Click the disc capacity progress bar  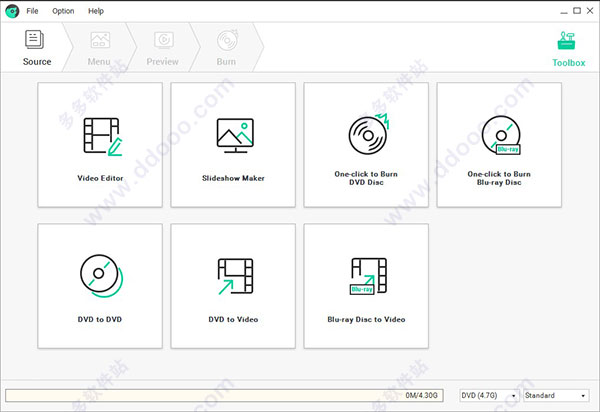pos(224,396)
